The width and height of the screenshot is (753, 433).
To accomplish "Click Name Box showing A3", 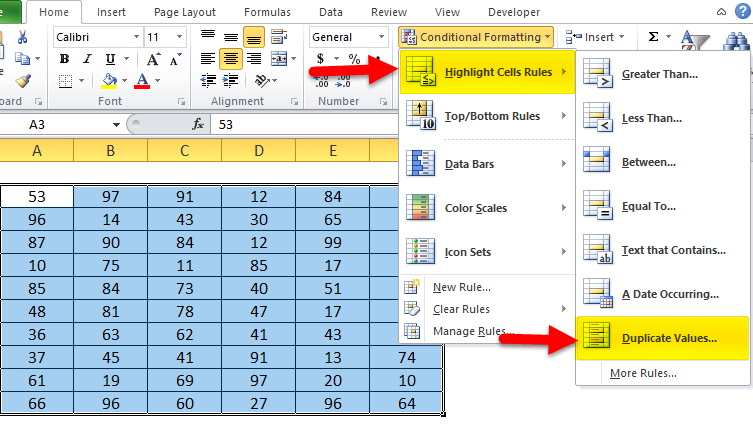I will tap(60, 124).
